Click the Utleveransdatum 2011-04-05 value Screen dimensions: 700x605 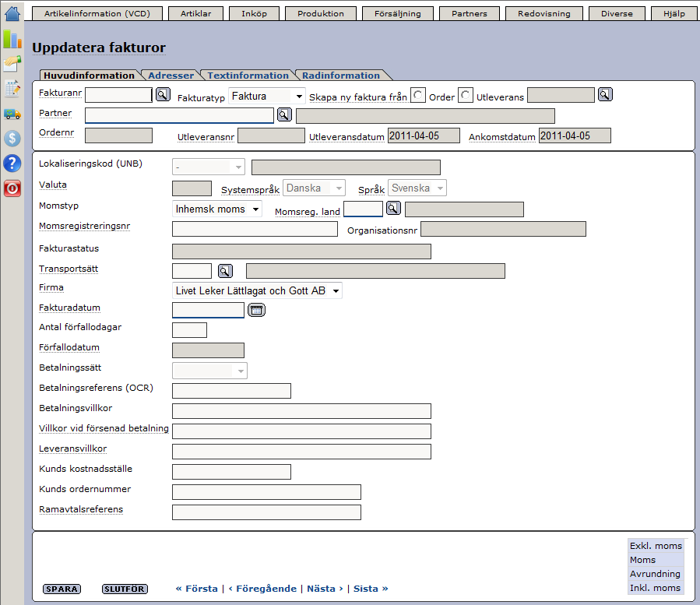[x=424, y=135]
